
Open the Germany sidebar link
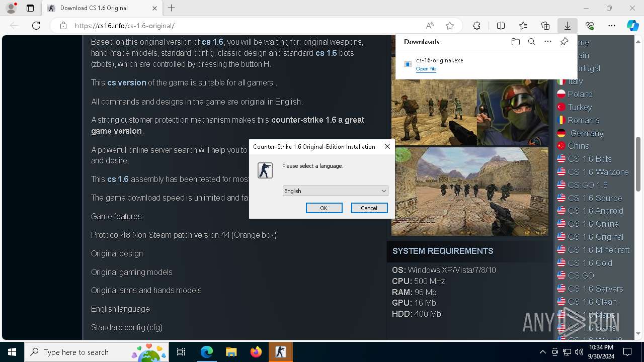click(587, 133)
